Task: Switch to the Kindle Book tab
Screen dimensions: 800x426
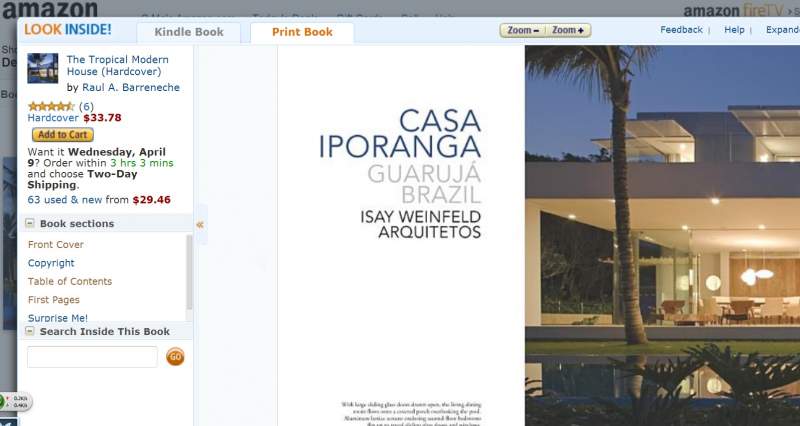Action: (x=189, y=32)
